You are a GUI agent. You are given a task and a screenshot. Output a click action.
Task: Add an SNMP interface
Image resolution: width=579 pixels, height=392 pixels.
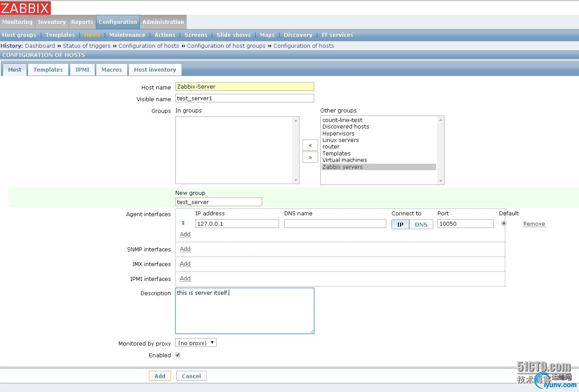185,249
